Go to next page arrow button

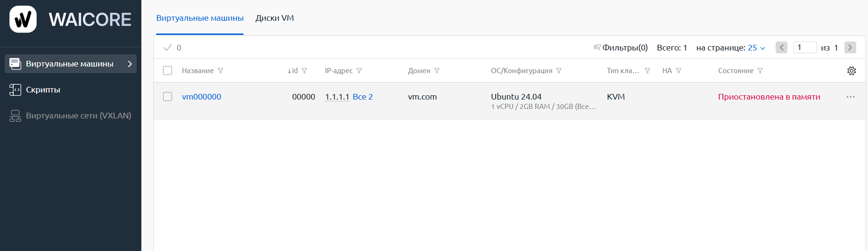[x=851, y=48]
